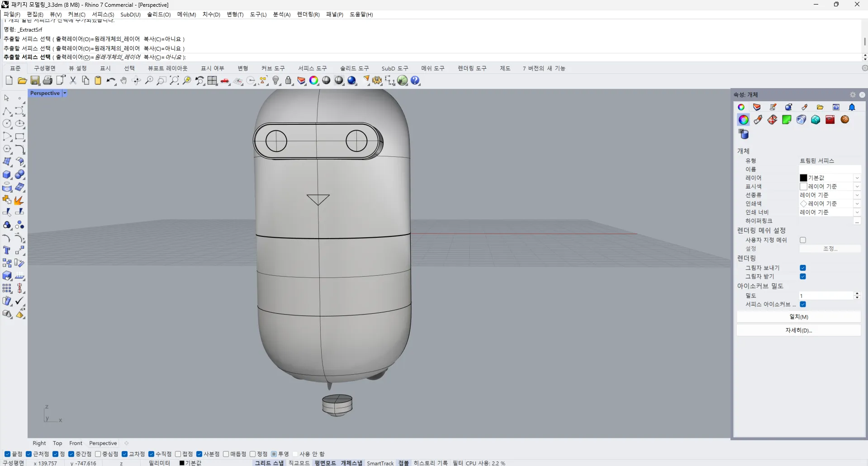Enable the 사용자 지정 메쉬 checkbox

[x=802, y=240]
